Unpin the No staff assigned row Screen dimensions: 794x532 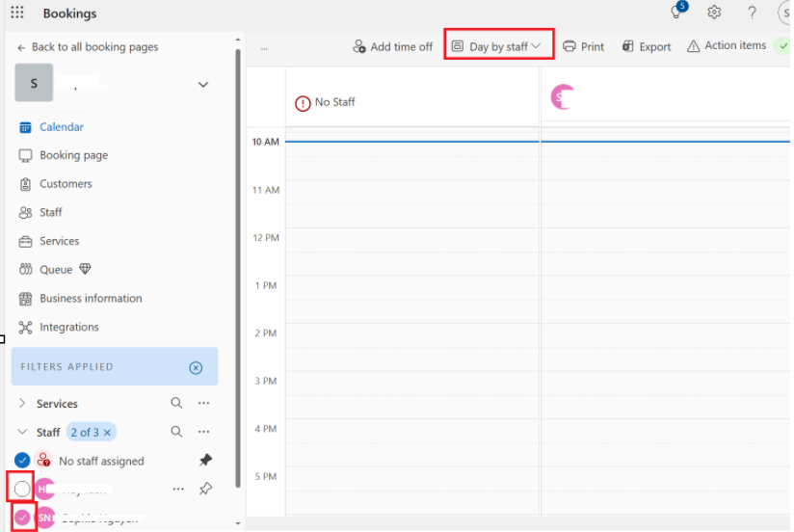click(205, 460)
